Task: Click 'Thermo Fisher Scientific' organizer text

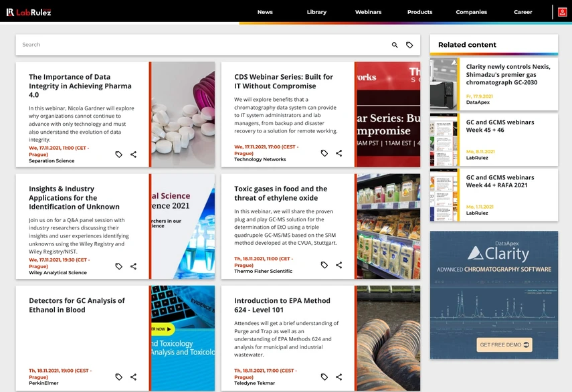Action: click(263, 272)
